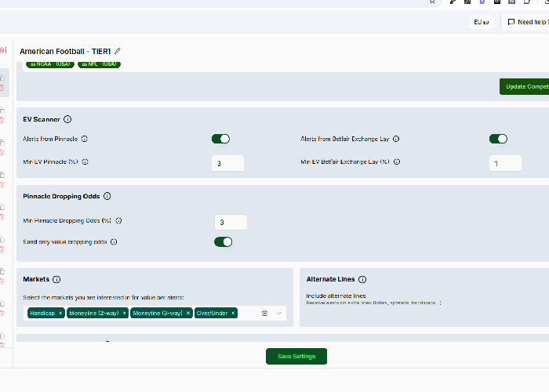Expand the markets selection dropdown chevron
Screen dimensions: 549x392
[x=279, y=313]
